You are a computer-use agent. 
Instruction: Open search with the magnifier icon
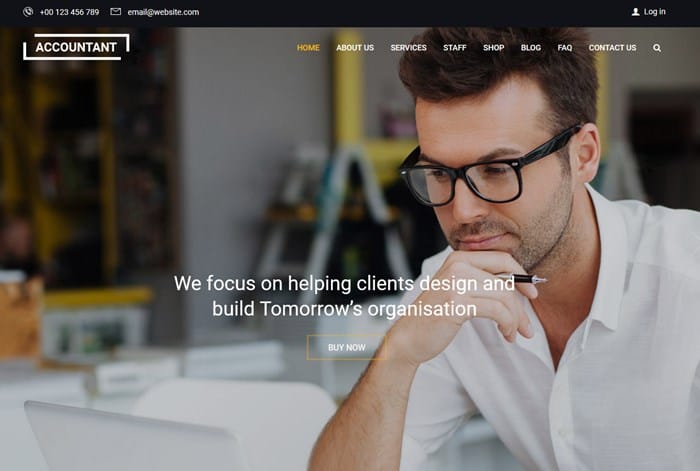(657, 48)
